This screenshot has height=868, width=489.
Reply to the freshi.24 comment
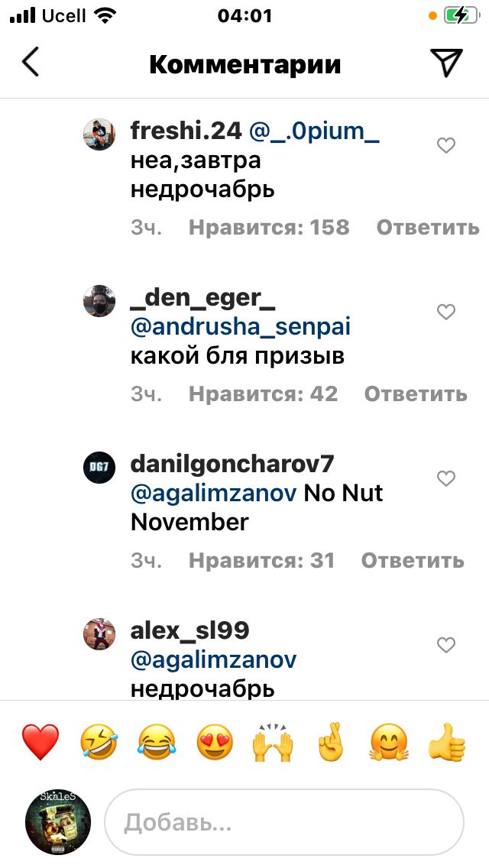tap(428, 228)
